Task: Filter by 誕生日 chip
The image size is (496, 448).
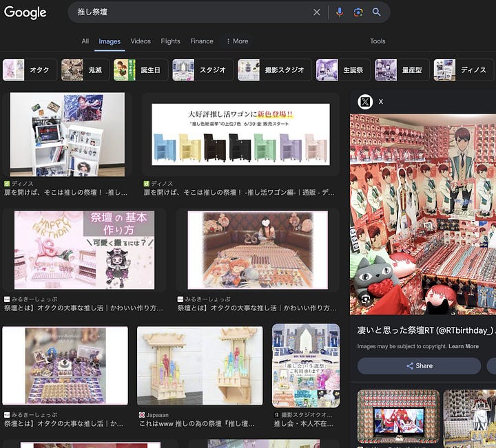Action: [141, 70]
